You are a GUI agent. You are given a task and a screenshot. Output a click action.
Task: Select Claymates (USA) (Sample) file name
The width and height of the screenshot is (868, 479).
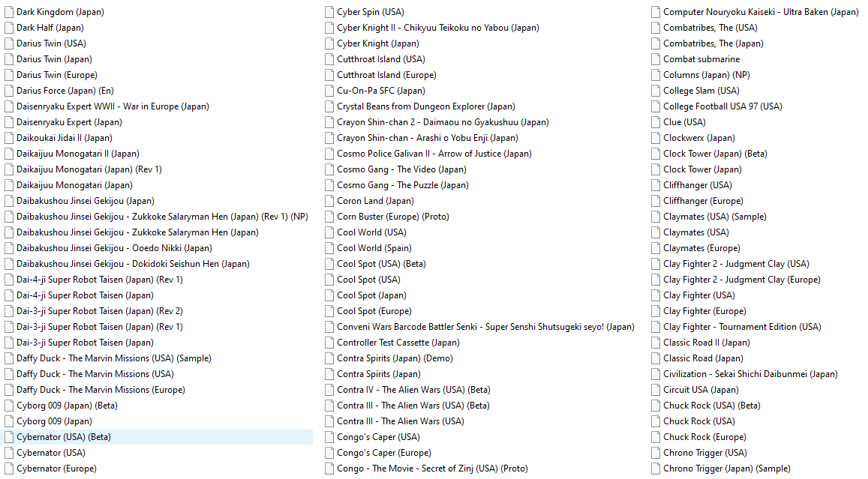(x=715, y=217)
